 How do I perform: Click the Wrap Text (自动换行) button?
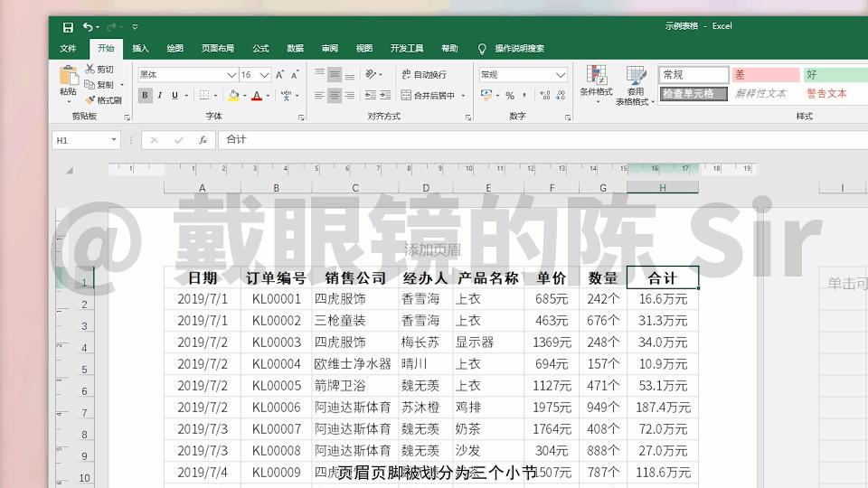pyautogui.click(x=424, y=74)
